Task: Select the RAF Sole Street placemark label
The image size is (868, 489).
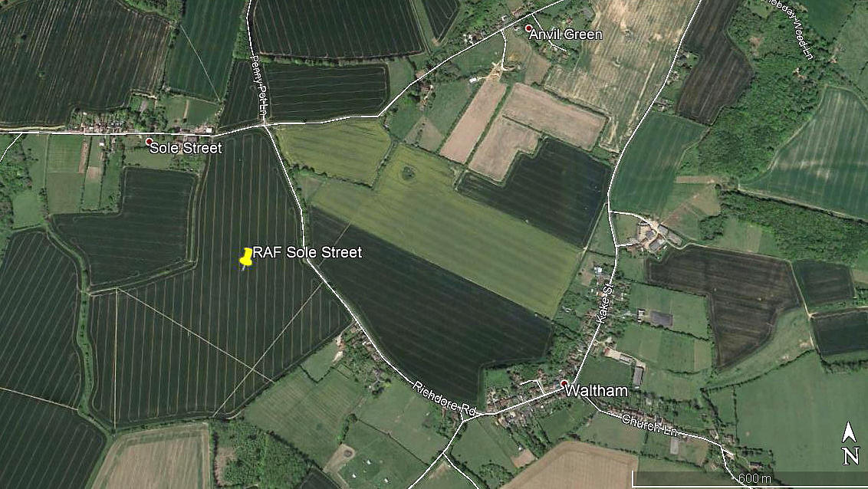Action: 307,253
